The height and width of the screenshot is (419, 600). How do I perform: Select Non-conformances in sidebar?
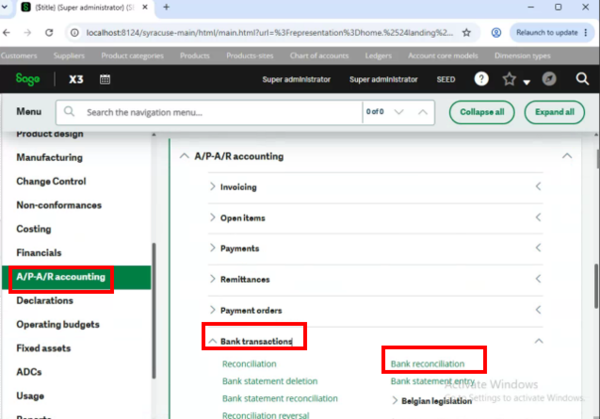point(59,205)
